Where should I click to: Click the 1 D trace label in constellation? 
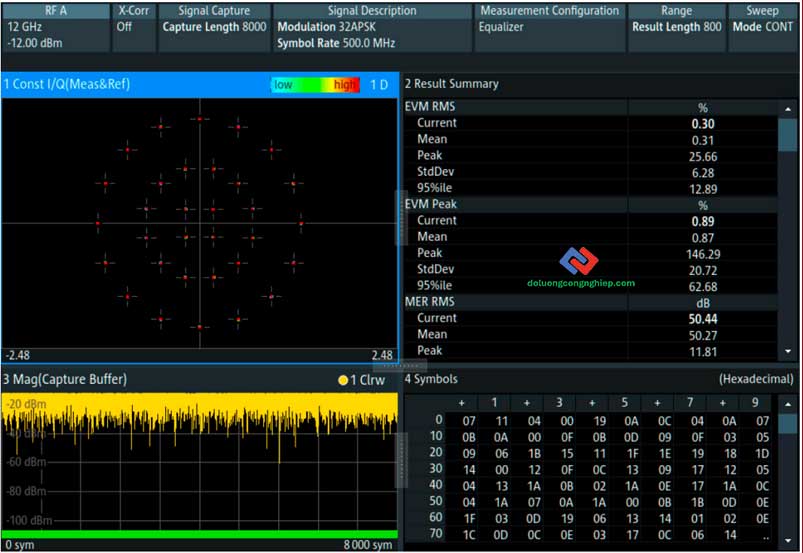point(379,85)
